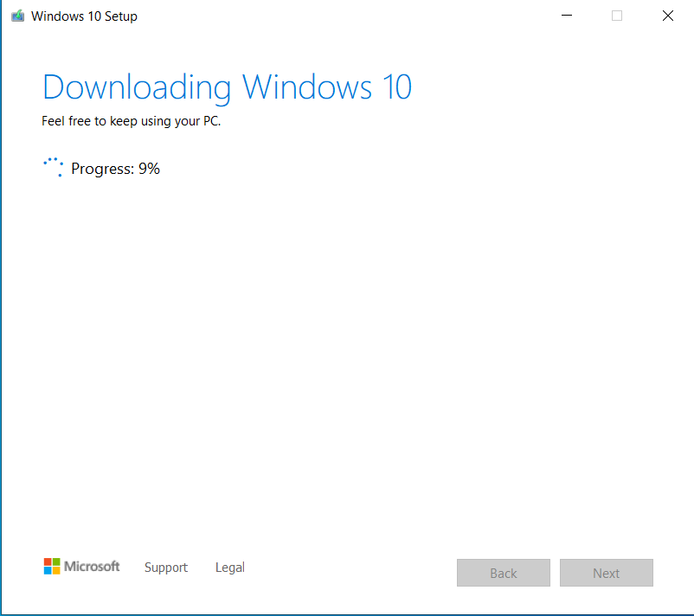The image size is (694, 616).
Task: Click the disabled maximize button
Action: (x=616, y=16)
